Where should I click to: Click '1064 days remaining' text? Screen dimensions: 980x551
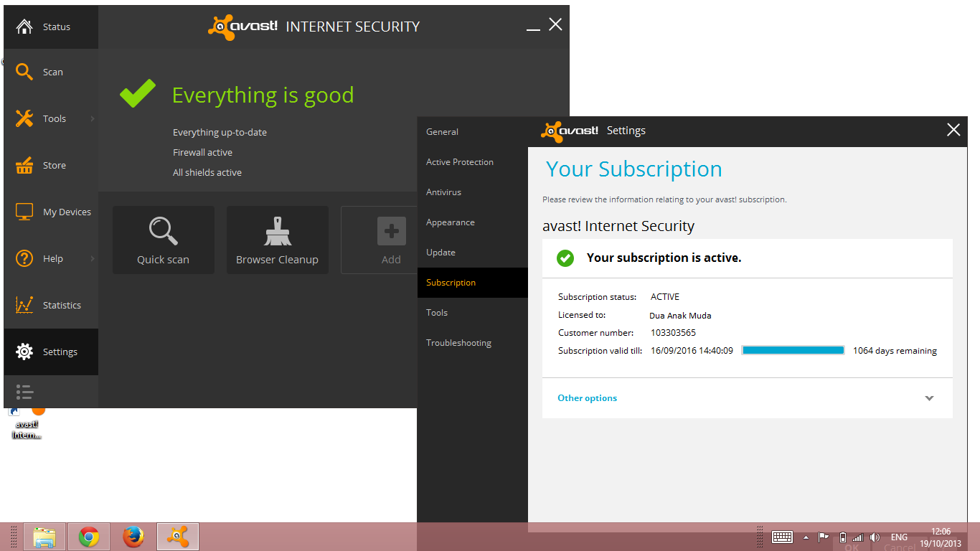coord(895,351)
